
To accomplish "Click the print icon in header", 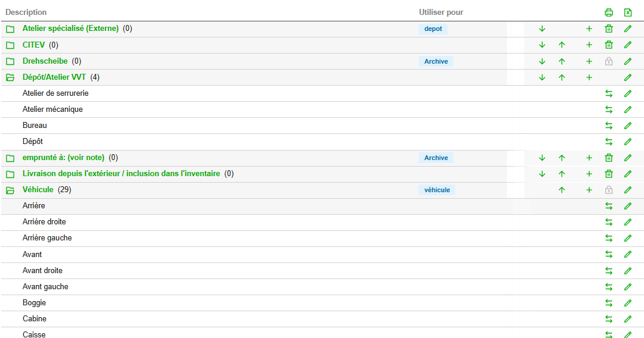I will tap(608, 12).
